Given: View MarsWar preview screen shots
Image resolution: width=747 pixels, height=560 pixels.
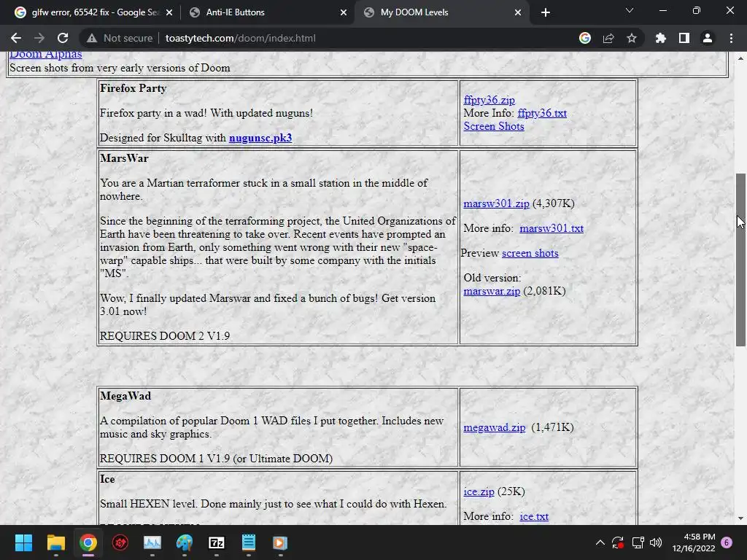Looking at the screenshot, I should 530,253.
